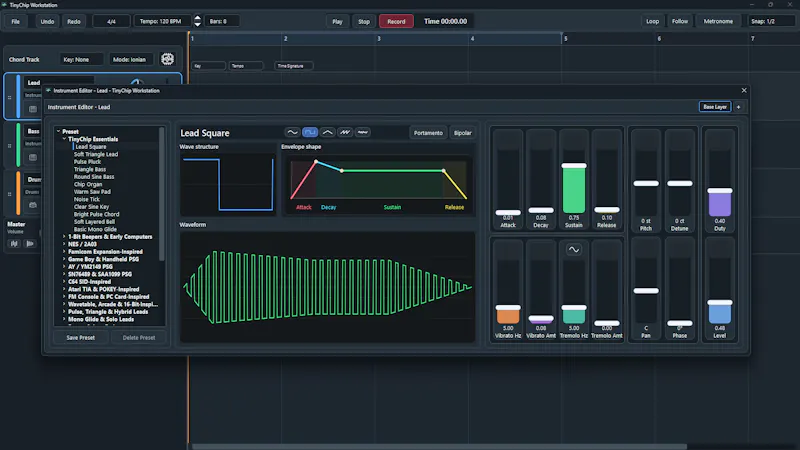Expand C64 SID-Inspired preset folder
Screen dimensions: 800x450
[x=64, y=282]
